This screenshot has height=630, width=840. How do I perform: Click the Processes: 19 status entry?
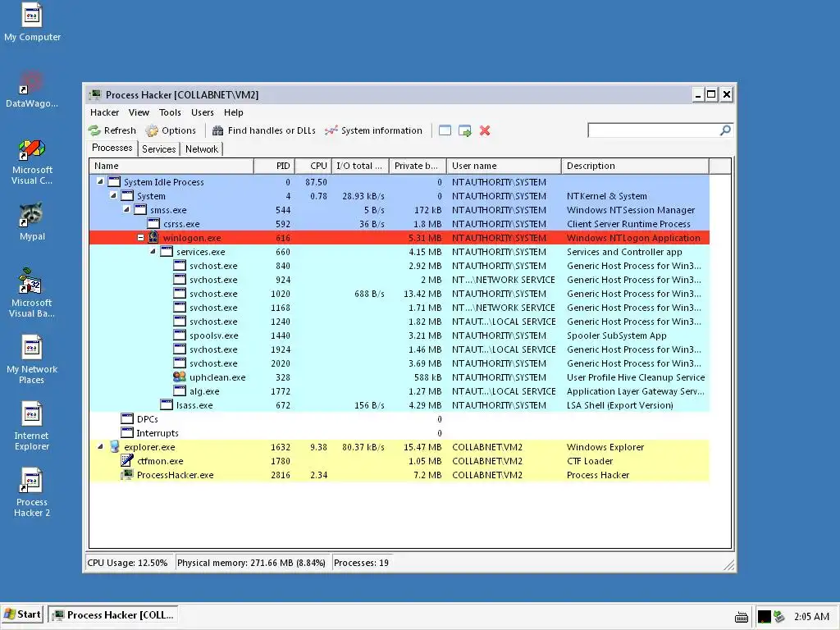(x=362, y=563)
